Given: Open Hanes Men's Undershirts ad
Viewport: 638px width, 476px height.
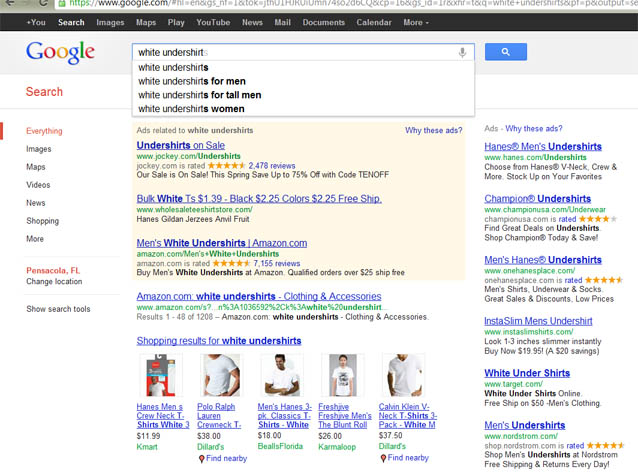Looking at the screenshot, I should tap(543, 146).
